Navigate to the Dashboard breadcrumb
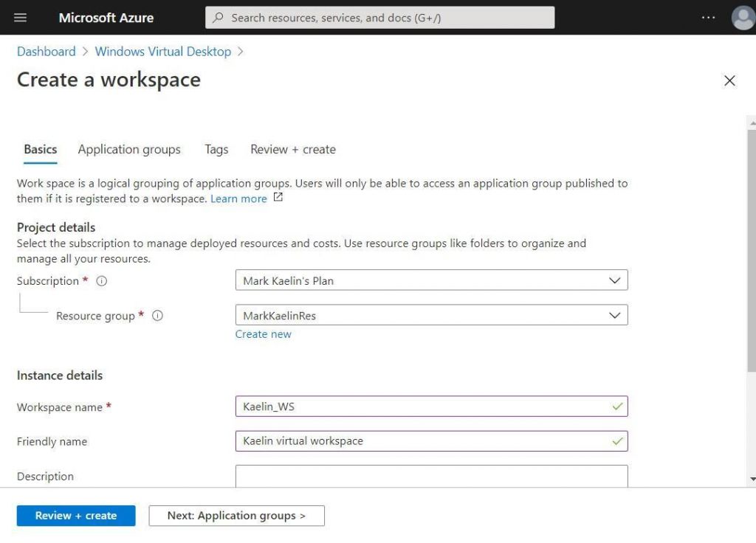Screen dimensions: 756x543 coord(46,51)
